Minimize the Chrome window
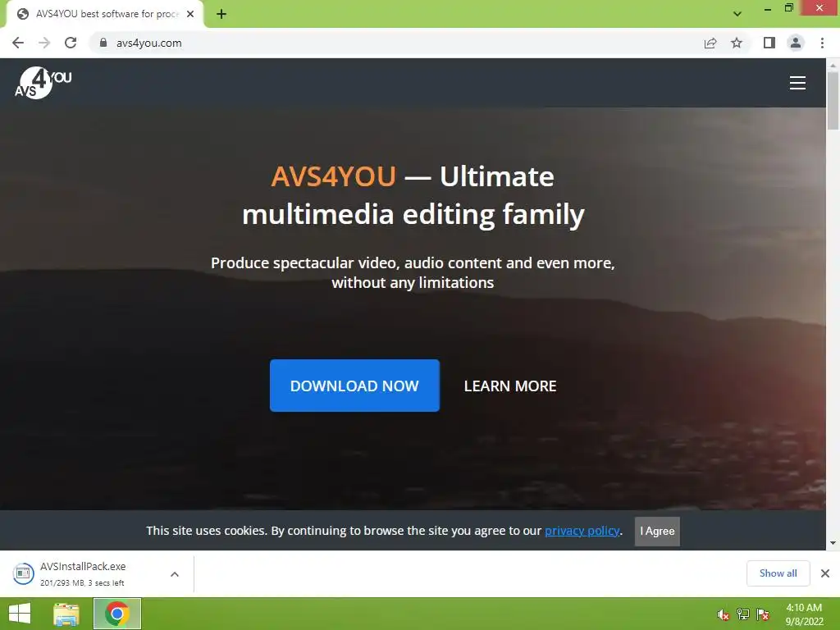840x630 pixels. pyautogui.click(x=767, y=8)
